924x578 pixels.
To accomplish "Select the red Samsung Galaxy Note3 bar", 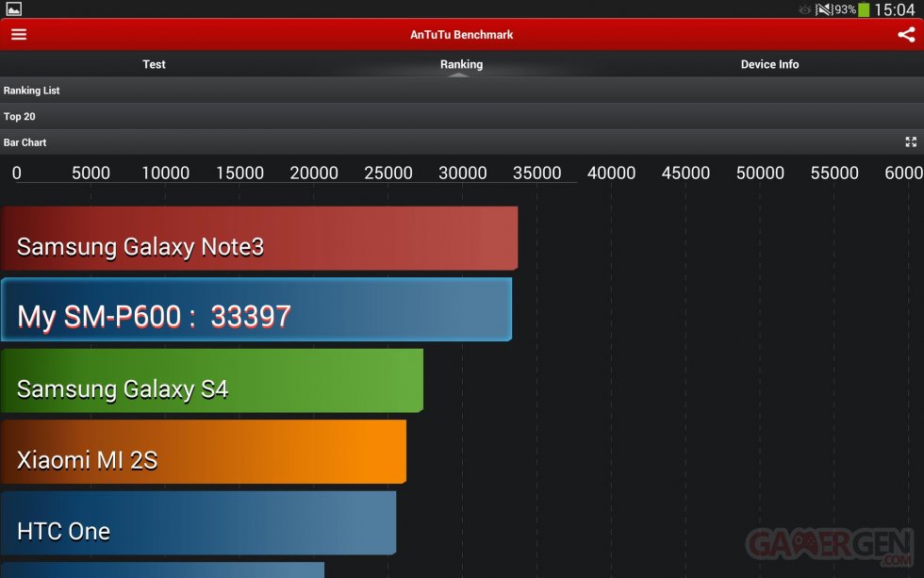I will pyautogui.click(x=259, y=239).
